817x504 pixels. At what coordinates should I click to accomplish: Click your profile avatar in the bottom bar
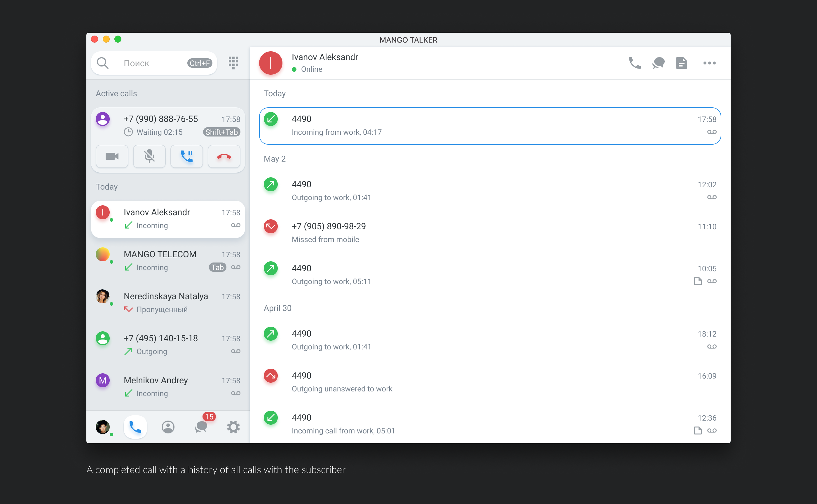coord(103,427)
